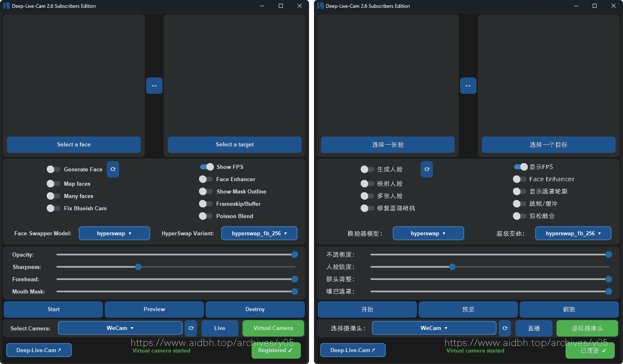Enable the Face Enhancer toggle in English window
This screenshot has height=364, width=623.
click(206, 179)
